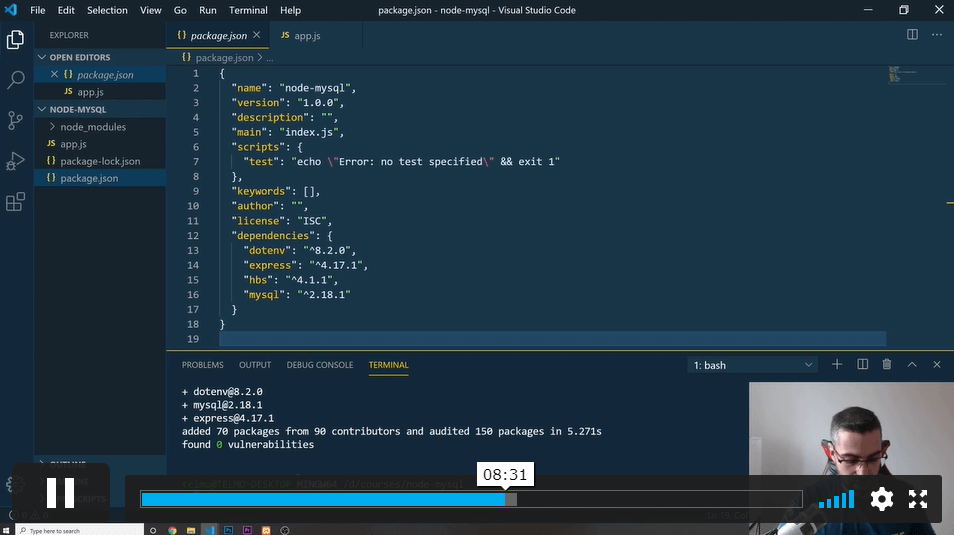Close the package.json editor tab

click(x=257, y=35)
